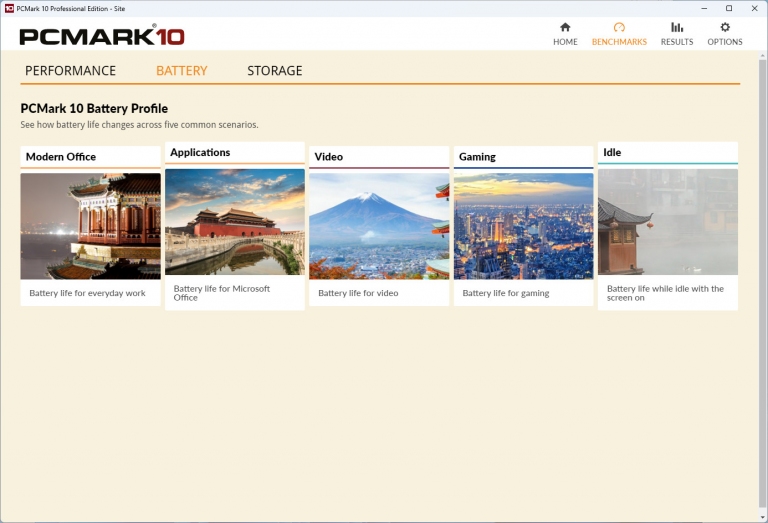Select the Applications Forbidden City thumbnail
The width and height of the screenshot is (768, 523).
[235, 222]
